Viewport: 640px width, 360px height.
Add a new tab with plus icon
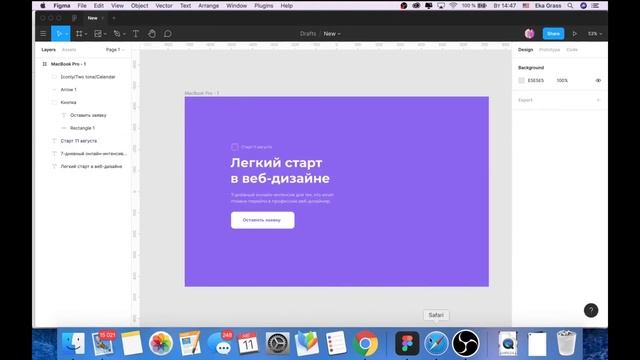pyautogui.click(x=114, y=18)
